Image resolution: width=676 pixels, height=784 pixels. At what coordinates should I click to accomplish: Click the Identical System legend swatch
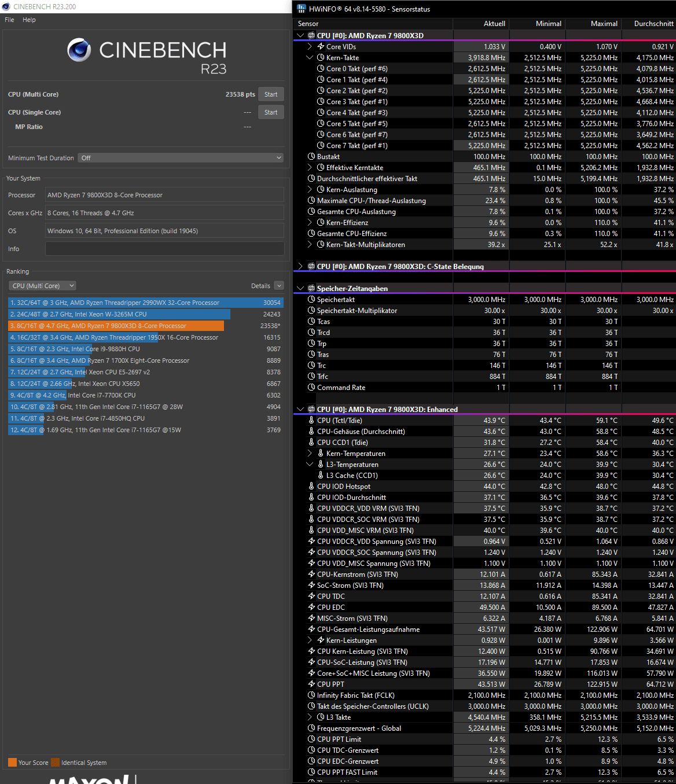(55, 763)
